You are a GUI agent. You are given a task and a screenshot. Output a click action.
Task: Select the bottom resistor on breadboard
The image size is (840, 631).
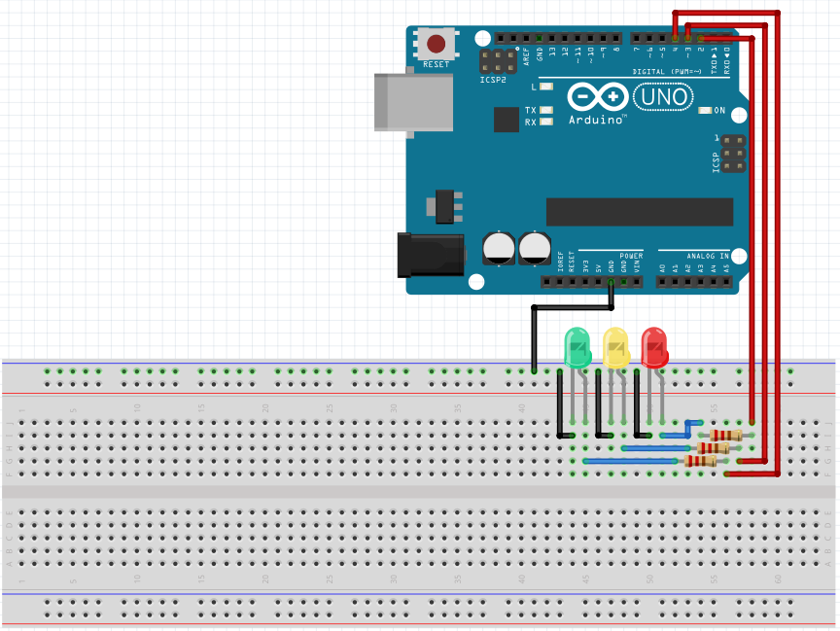pos(700,461)
